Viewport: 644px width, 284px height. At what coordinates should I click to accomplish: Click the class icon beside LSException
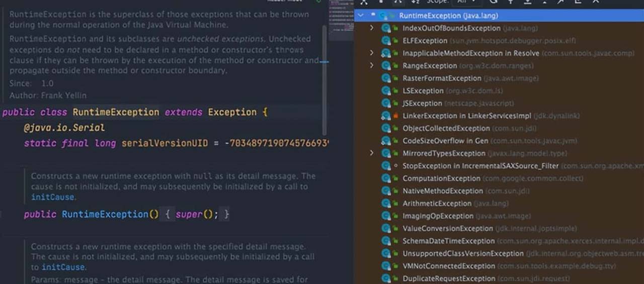point(386,91)
